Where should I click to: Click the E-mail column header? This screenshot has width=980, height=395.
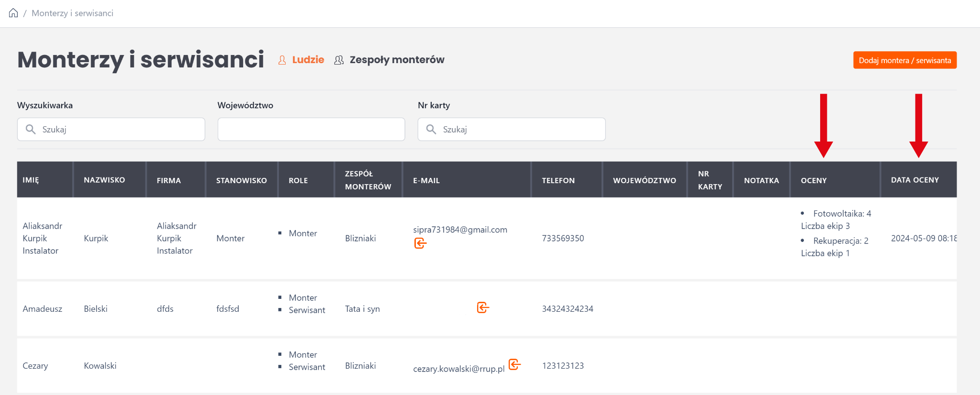tap(426, 180)
